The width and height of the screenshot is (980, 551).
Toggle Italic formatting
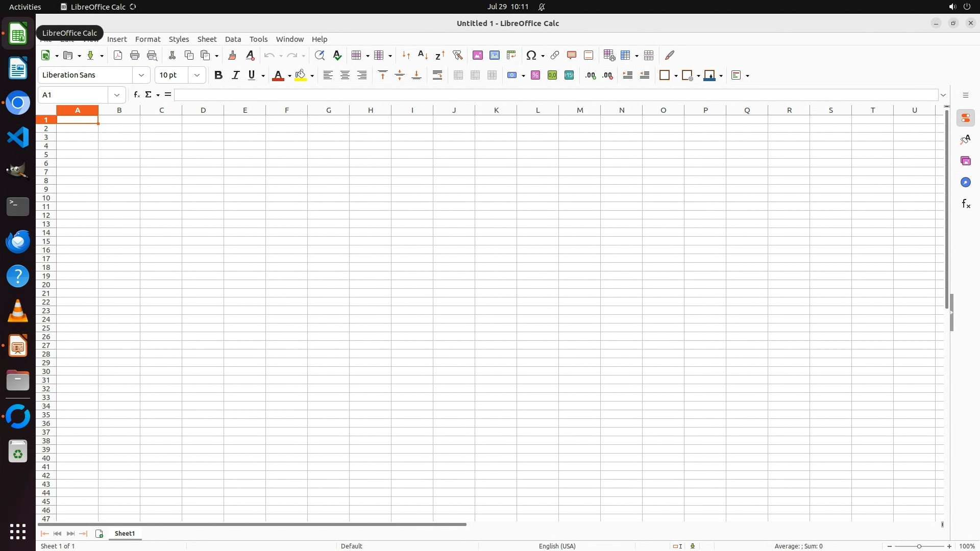[x=235, y=76]
